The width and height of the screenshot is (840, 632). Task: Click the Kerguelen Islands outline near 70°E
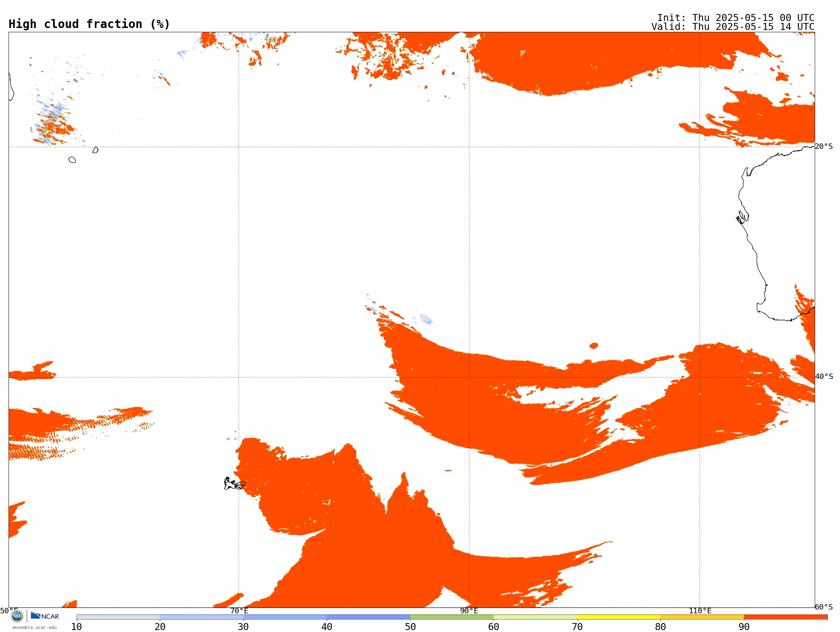pyautogui.click(x=234, y=484)
